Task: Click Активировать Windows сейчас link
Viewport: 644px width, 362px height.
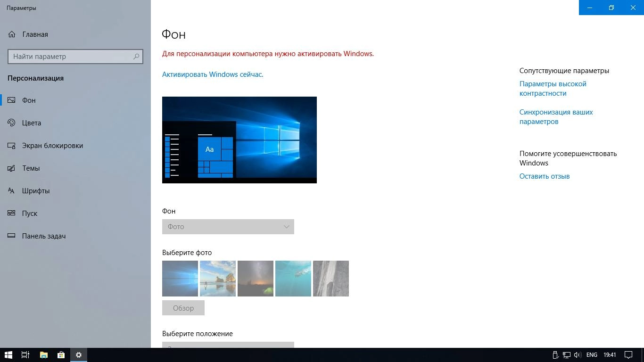Action: [213, 74]
